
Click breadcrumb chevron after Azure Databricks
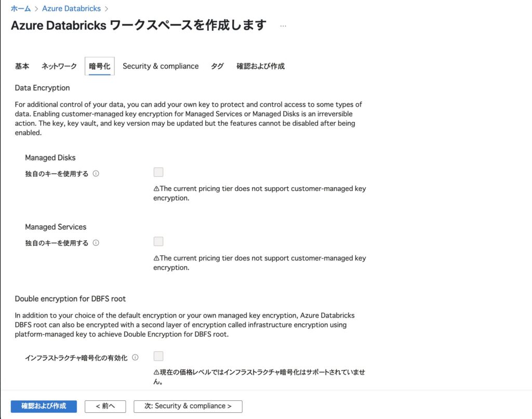tap(107, 9)
